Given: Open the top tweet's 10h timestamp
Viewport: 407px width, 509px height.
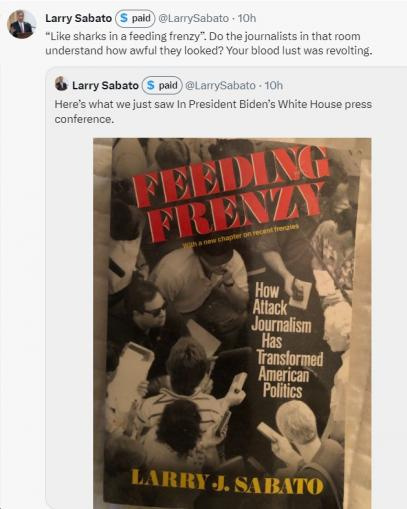Looking at the screenshot, I should (x=247, y=18).
